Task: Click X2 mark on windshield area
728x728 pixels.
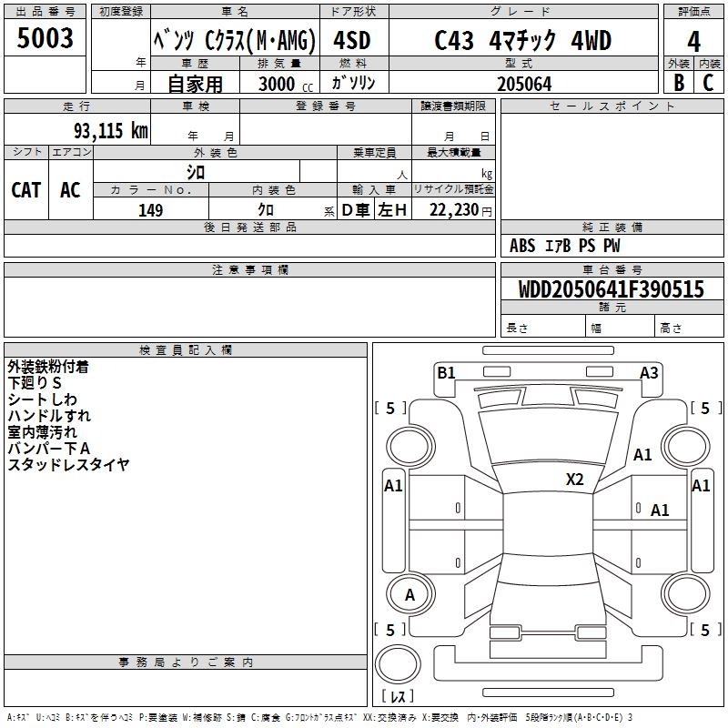Action: (x=574, y=480)
